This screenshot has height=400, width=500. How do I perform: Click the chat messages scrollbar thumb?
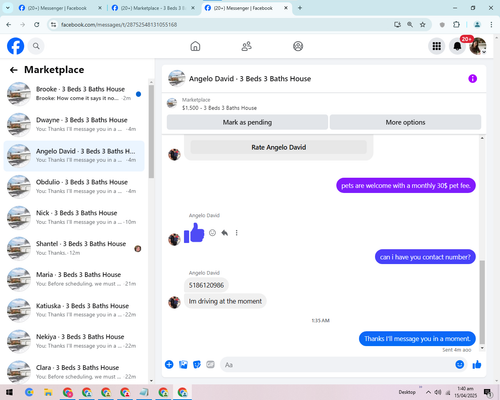click(x=482, y=302)
